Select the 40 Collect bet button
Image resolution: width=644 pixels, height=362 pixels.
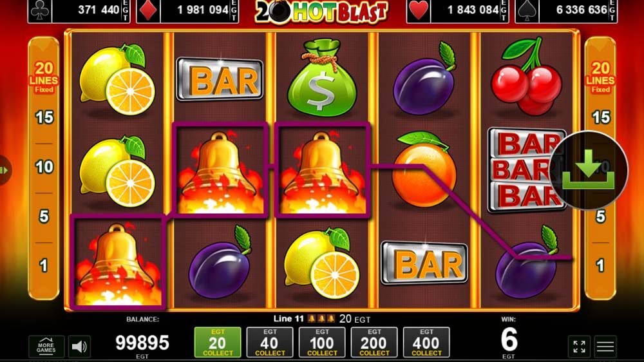[270, 342]
